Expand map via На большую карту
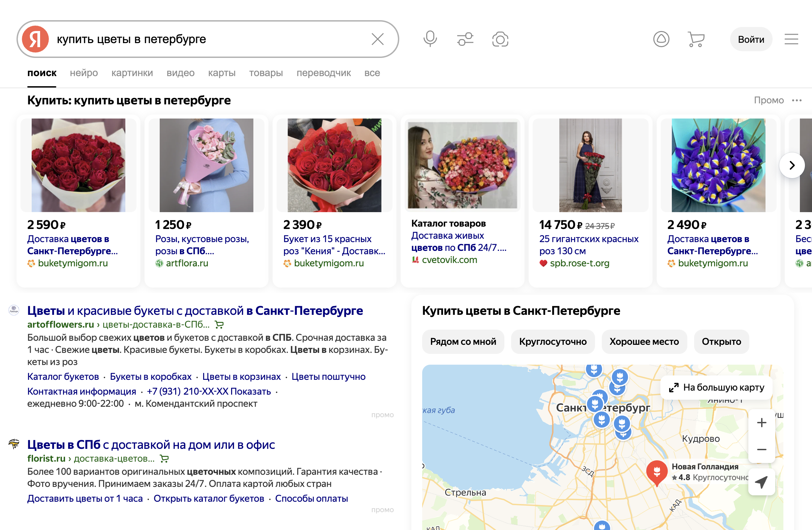 click(716, 388)
